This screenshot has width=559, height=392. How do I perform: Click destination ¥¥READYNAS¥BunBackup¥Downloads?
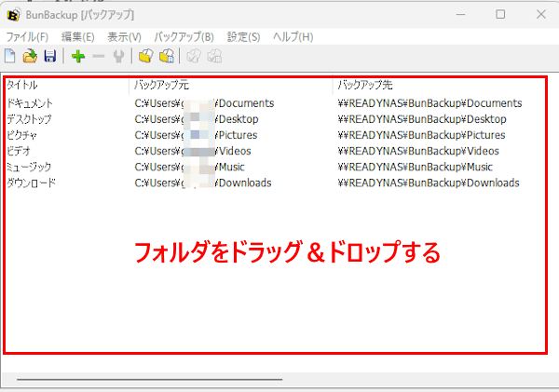coord(429,182)
